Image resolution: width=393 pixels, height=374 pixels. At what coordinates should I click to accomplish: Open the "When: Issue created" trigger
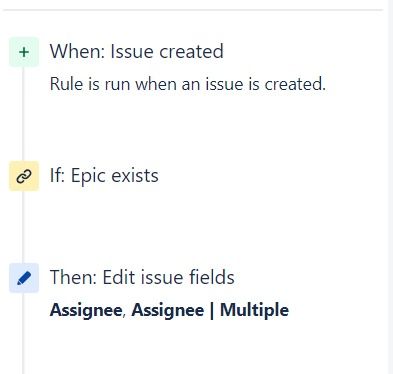(137, 51)
